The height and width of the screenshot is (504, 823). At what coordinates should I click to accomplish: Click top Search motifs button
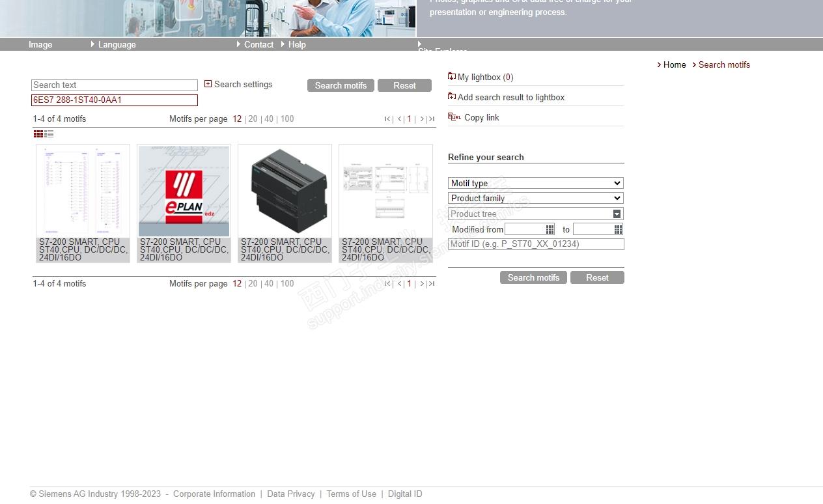coord(341,85)
